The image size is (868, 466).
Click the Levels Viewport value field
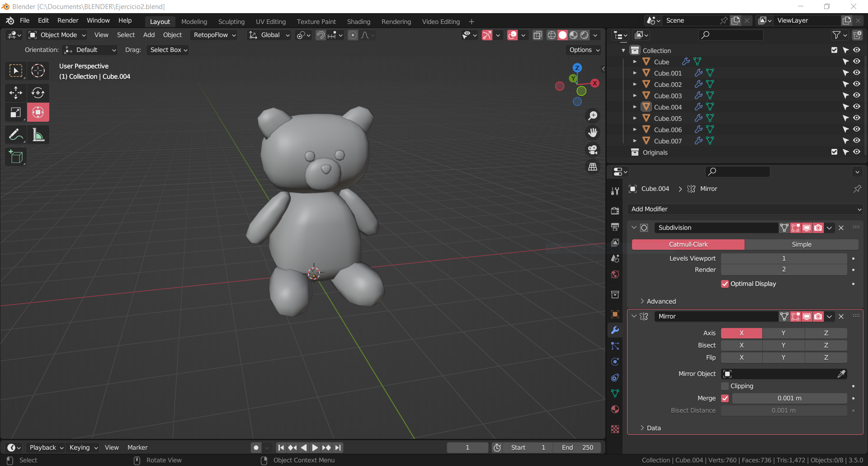(x=783, y=258)
